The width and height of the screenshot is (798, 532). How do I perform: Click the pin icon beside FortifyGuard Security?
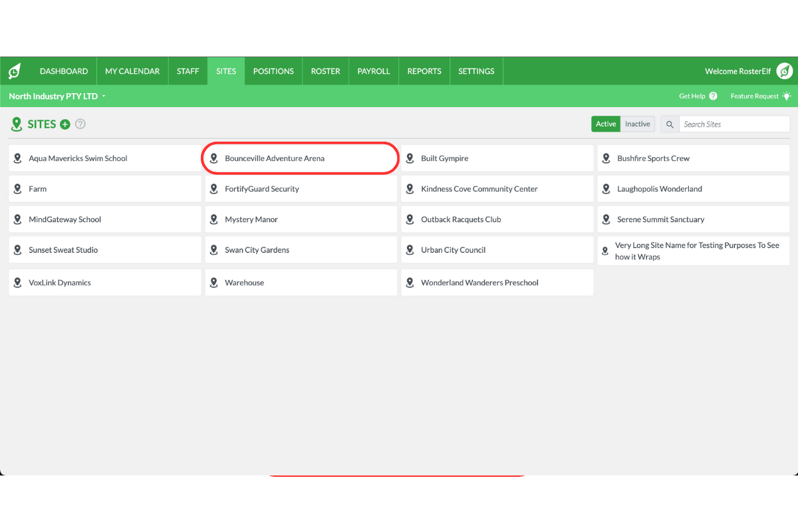click(213, 189)
